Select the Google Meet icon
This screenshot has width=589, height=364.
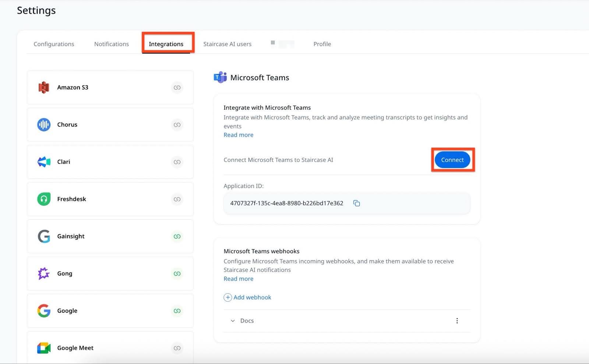click(43, 348)
